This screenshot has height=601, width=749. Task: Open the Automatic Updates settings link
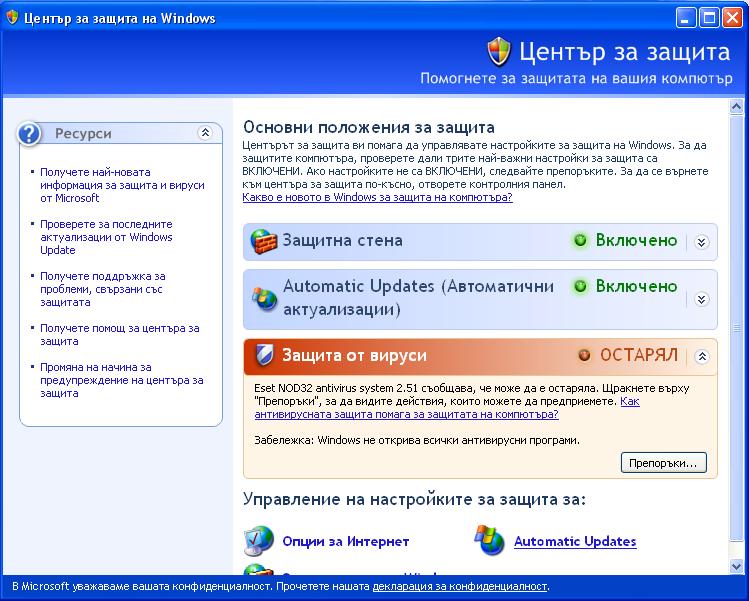575,541
